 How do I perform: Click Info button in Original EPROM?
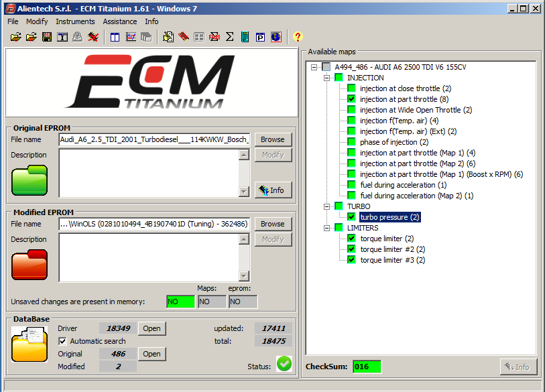[x=273, y=190]
